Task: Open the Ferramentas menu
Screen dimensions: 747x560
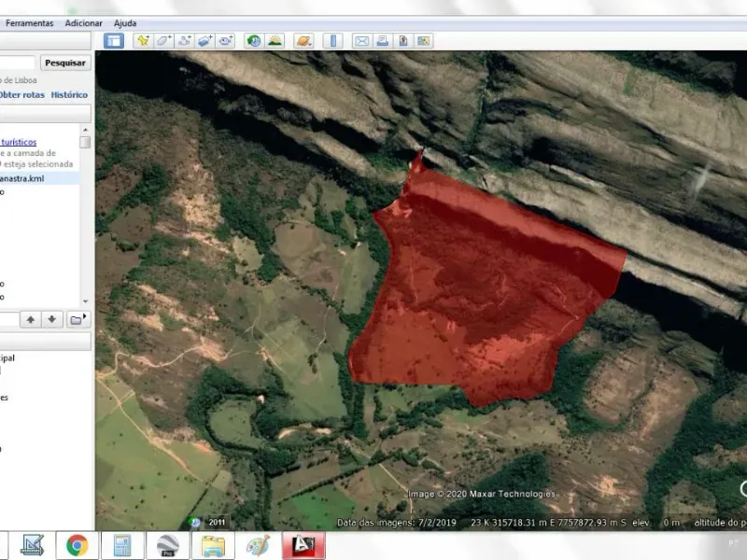Action: (x=29, y=22)
